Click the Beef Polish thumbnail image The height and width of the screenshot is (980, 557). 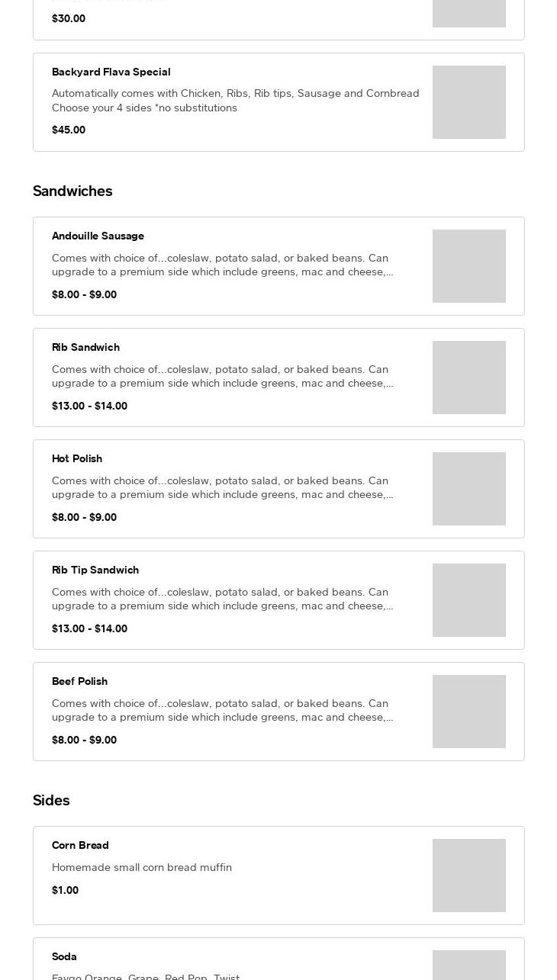click(468, 712)
